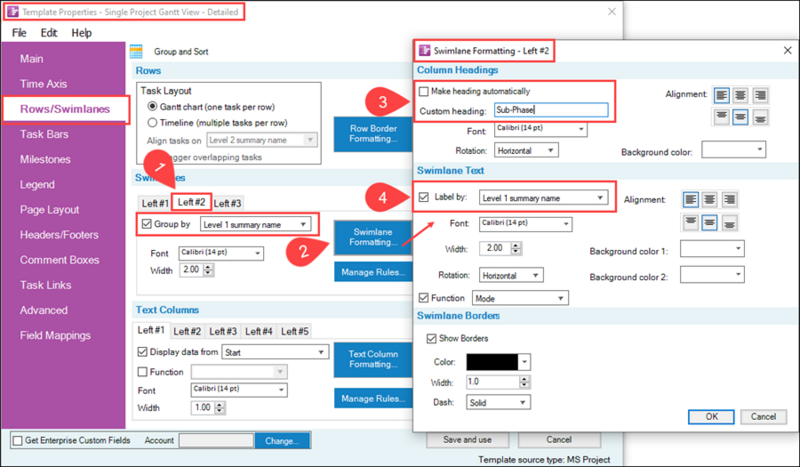This screenshot has height=467, width=800.
Task: Align swimlane text left
Action: [691, 200]
